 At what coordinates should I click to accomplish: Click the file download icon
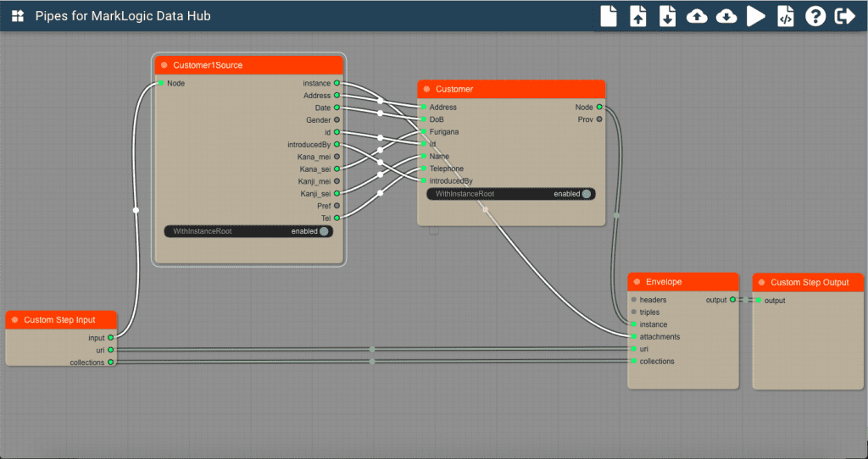pyautogui.click(x=668, y=16)
